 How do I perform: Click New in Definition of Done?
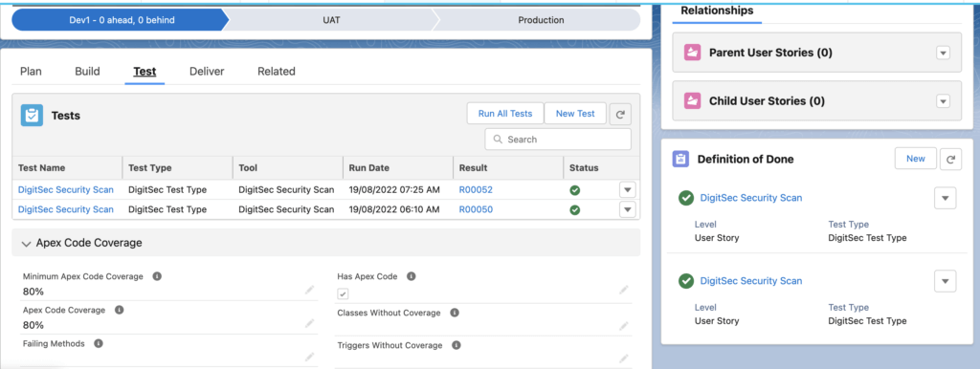pos(916,159)
